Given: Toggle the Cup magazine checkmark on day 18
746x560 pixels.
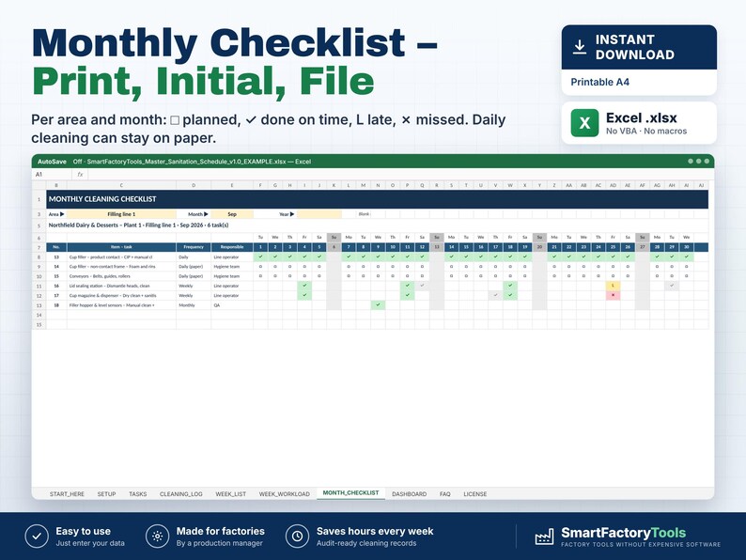Looking at the screenshot, I should (510, 295).
